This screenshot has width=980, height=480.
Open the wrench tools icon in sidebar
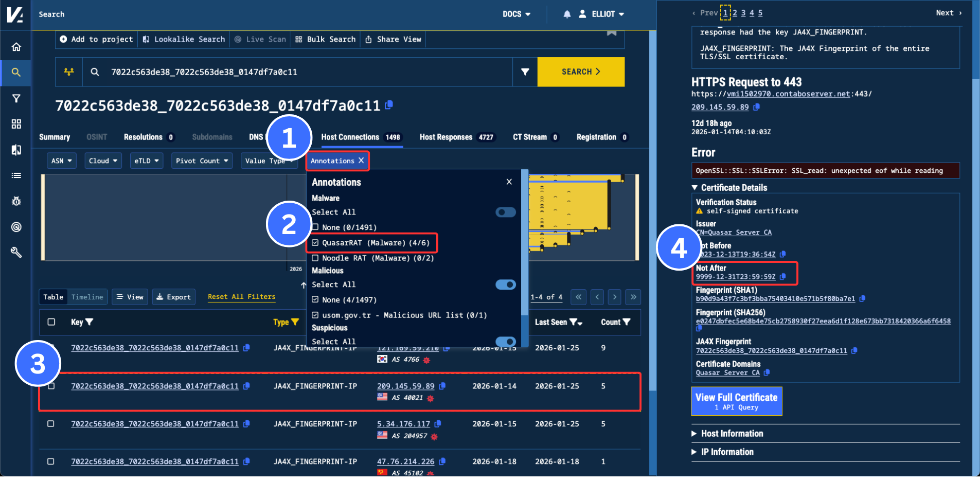16,252
